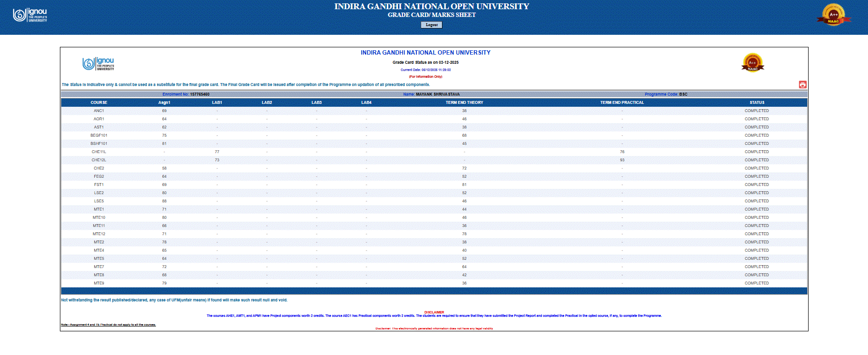
Task: Click the LSE2 course code
Action: [x=99, y=193]
